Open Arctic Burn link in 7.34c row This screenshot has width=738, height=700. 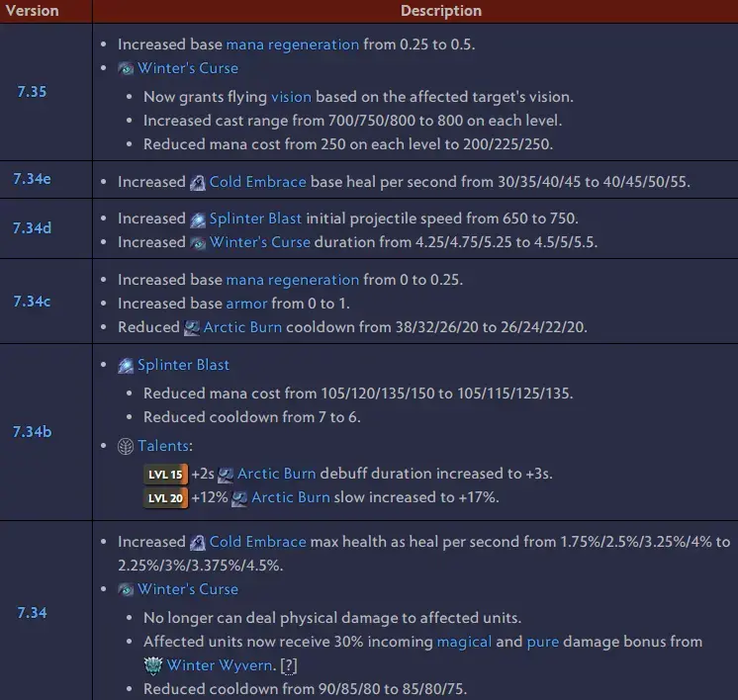point(242,327)
